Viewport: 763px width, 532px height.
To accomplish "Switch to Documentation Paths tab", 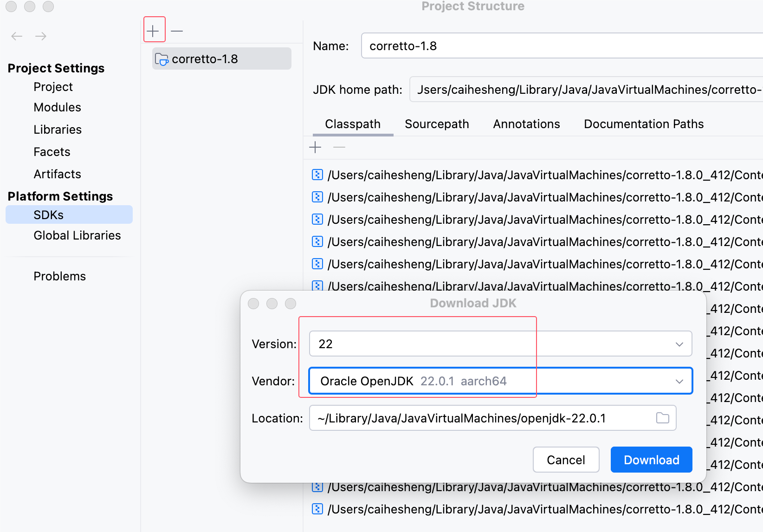I will tap(643, 124).
